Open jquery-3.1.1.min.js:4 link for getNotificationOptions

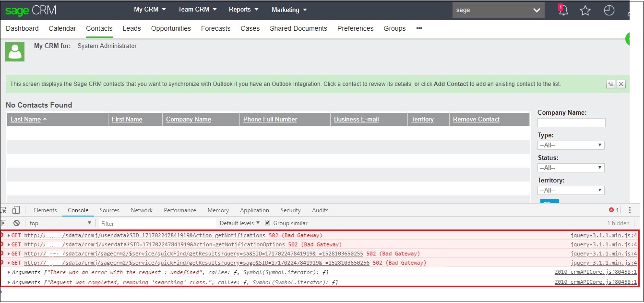(x=604, y=244)
